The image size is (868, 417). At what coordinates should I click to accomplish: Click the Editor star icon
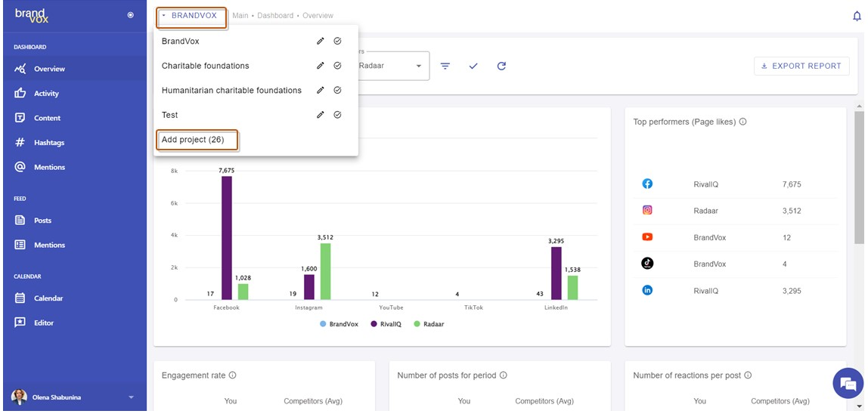tap(20, 323)
